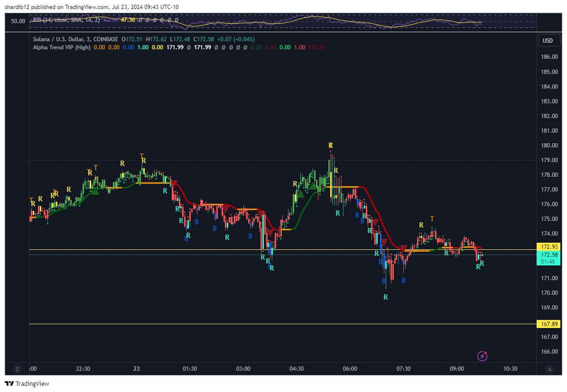Click the 177.00 price axis label
The width and height of the screenshot is (567, 392).
pos(549,190)
